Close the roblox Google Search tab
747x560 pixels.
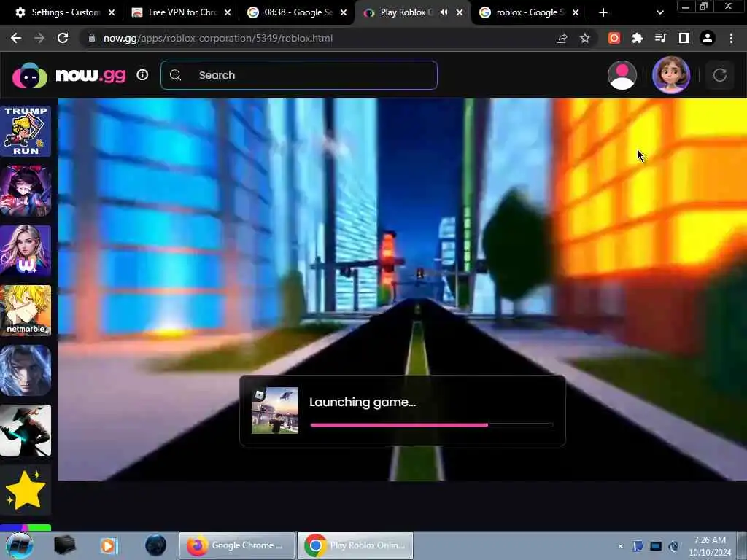pos(576,12)
